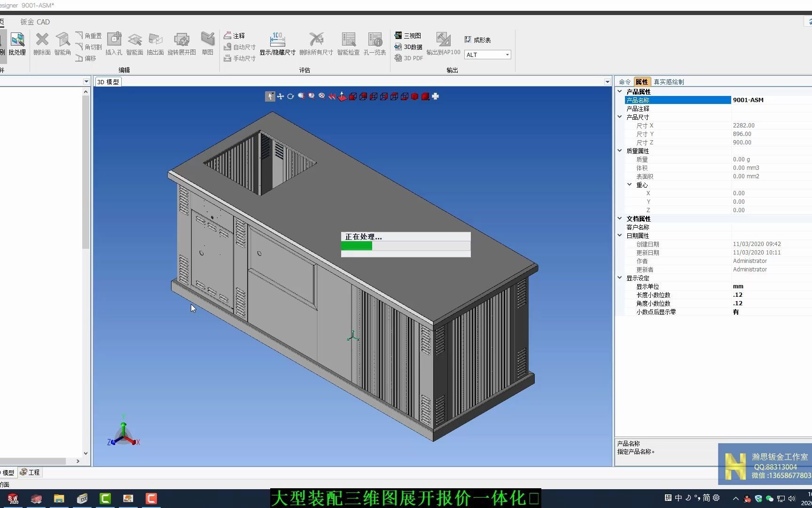Click the 手动尺寸 manual dimension tool
This screenshot has width=812, height=508.
click(240, 58)
